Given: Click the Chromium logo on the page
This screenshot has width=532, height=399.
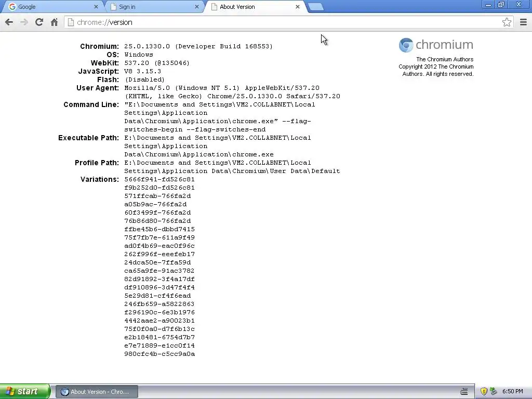Looking at the screenshot, I should (436, 45).
